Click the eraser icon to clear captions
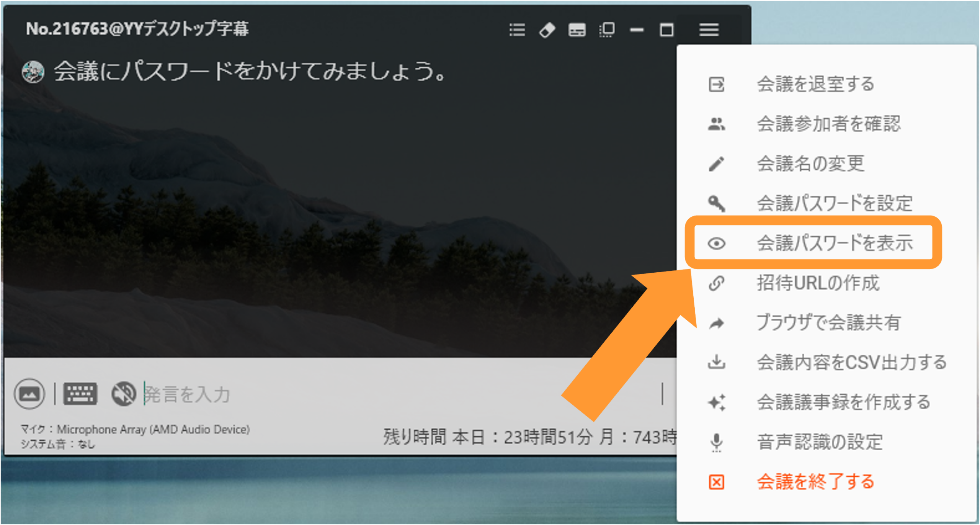This screenshot has height=525, width=980. pos(547,29)
